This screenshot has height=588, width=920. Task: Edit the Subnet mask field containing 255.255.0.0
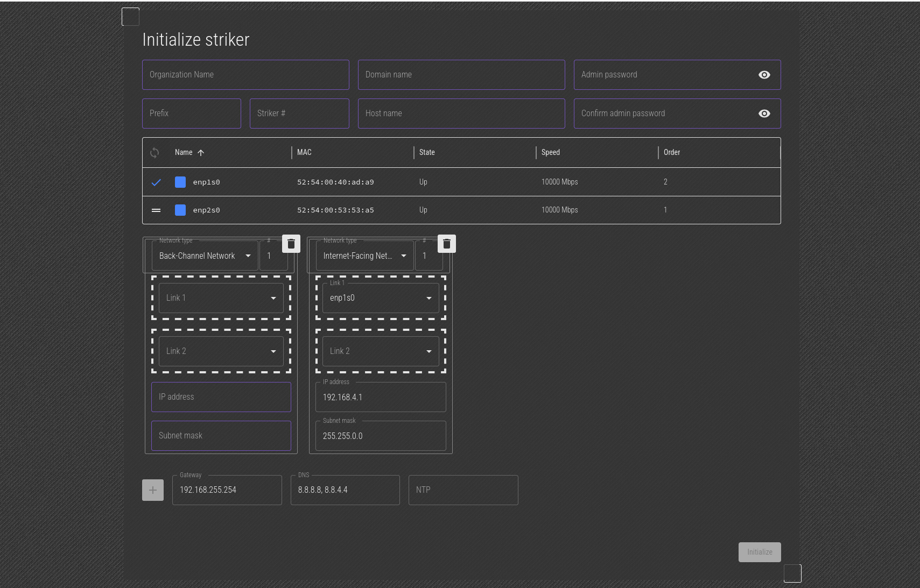tap(381, 436)
